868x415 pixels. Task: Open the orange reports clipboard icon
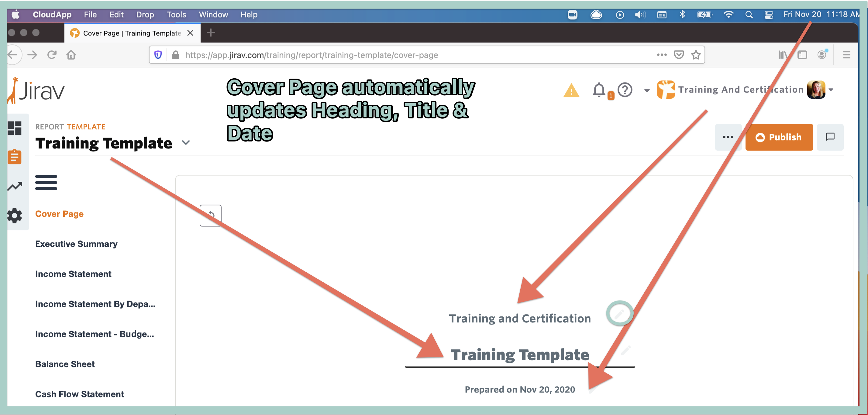[x=15, y=157]
